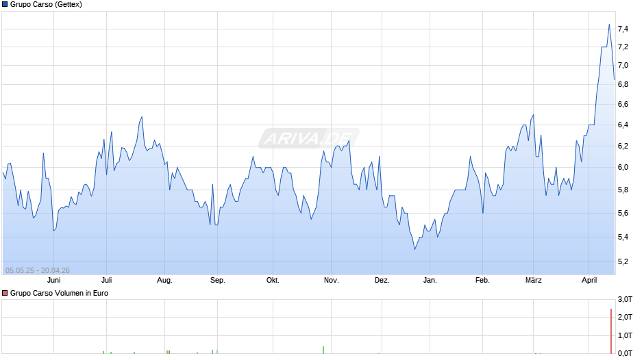
Task: Click the 7,0 price axis label
Action: (x=623, y=65)
